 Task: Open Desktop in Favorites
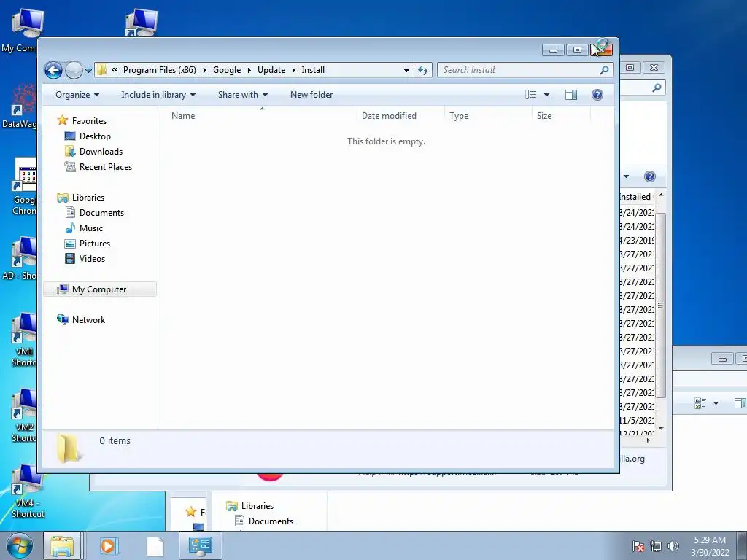click(95, 136)
